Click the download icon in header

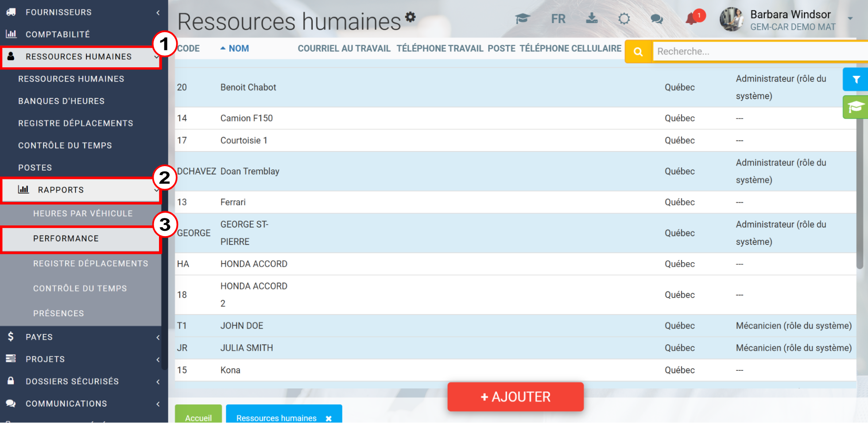click(x=592, y=18)
